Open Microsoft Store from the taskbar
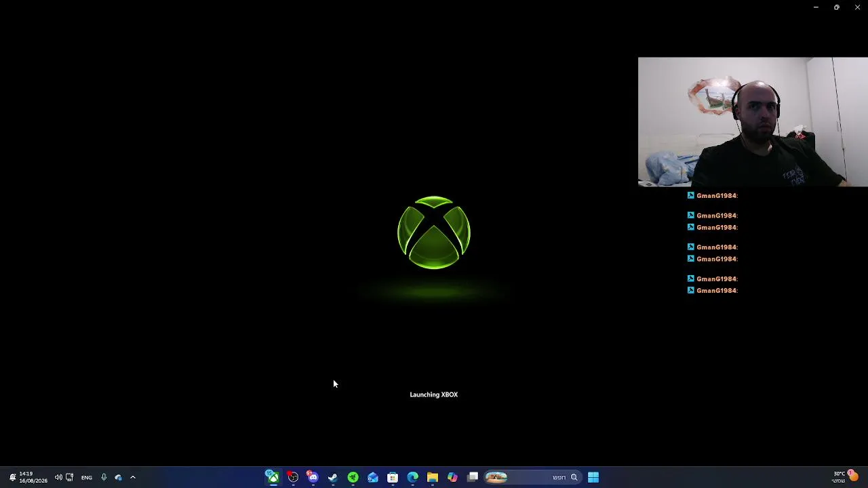The image size is (868, 488). [x=393, y=477]
